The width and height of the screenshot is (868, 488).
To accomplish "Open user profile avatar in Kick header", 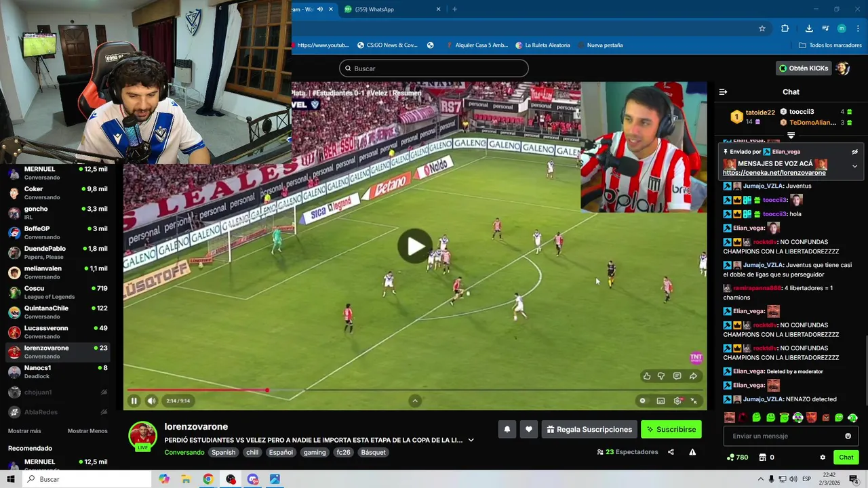I will coord(842,68).
